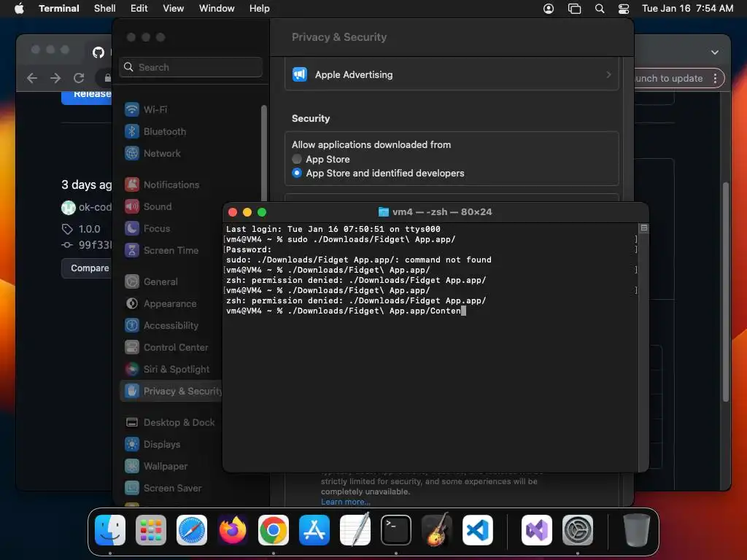747x560 pixels.
Task: Open Launchpad in the Dock
Action: (151, 529)
